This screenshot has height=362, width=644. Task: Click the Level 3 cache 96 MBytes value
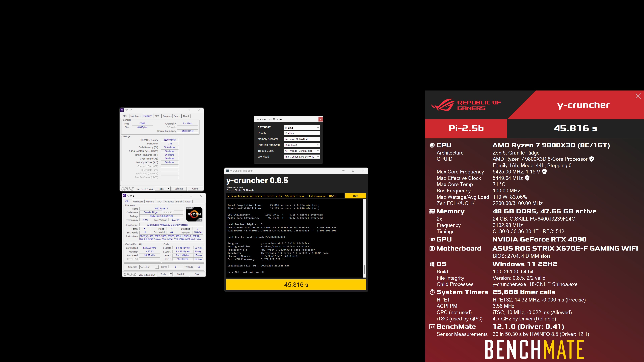click(x=182, y=259)
